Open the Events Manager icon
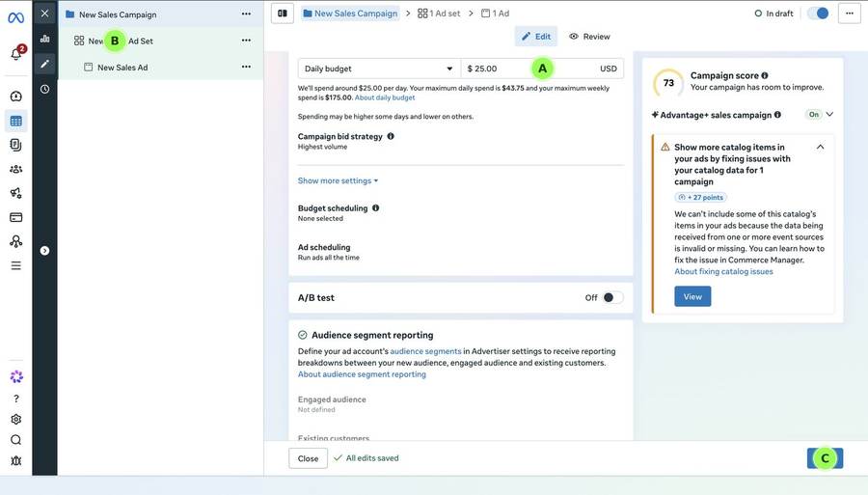Viewport: 868px width, 495px height. 16,241
